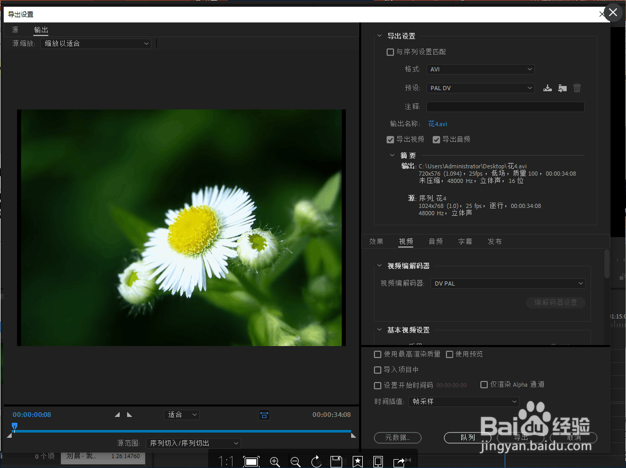626x468 pixels.
Task: Click the start timecode 00:00:00:00 value
Action: tap(451, 385)
